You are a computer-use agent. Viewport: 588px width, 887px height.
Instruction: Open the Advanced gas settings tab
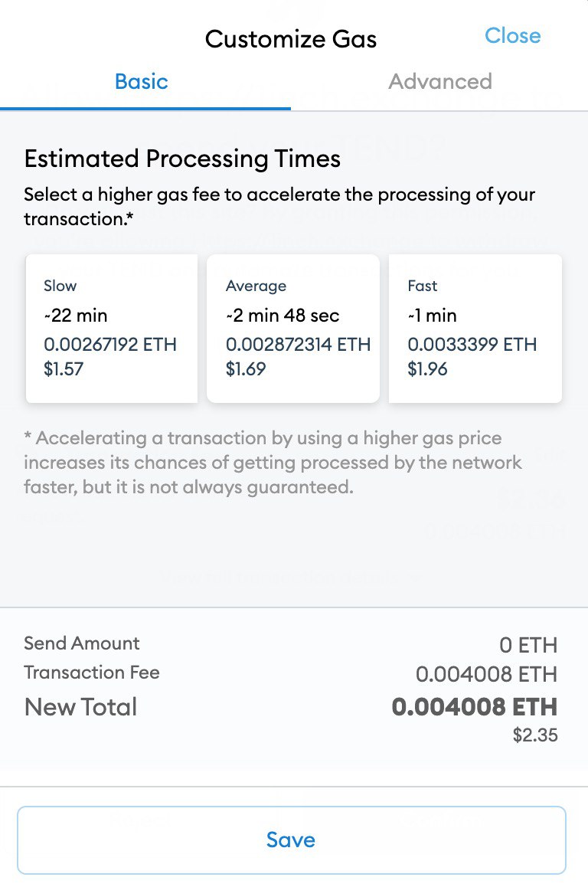click(440, 82)
